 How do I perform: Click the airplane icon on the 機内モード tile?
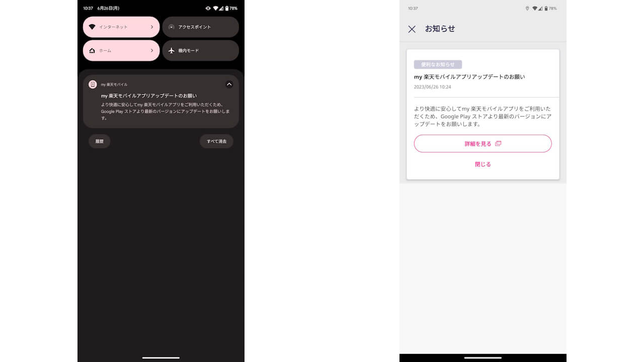tap(171, 50)
